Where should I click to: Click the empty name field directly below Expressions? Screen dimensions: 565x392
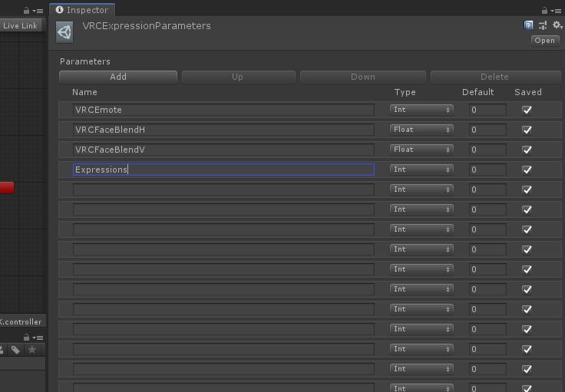[223, 189]
